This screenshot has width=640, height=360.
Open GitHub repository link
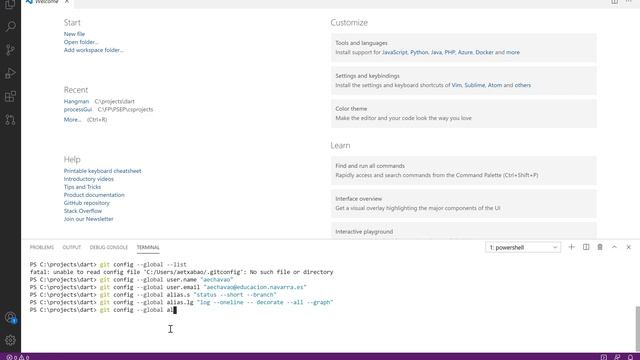[x=87, y=203]
